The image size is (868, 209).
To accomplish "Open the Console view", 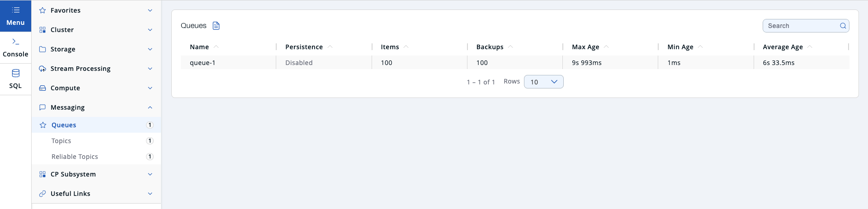I will click(15, 47).
